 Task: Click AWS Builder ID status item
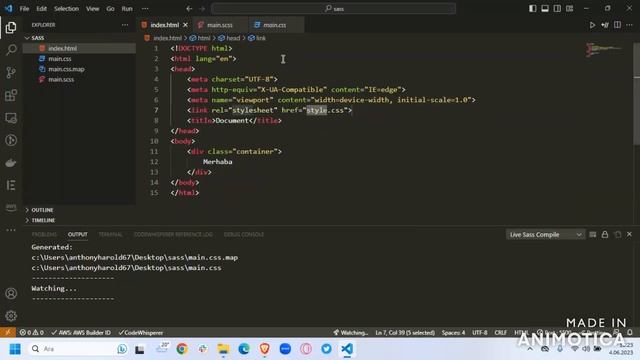[81, 333]
